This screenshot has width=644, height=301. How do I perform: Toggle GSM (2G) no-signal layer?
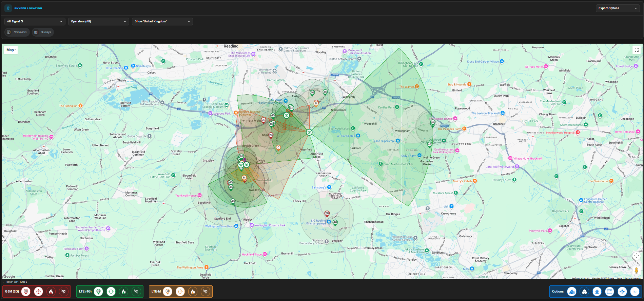pos(63,292)
